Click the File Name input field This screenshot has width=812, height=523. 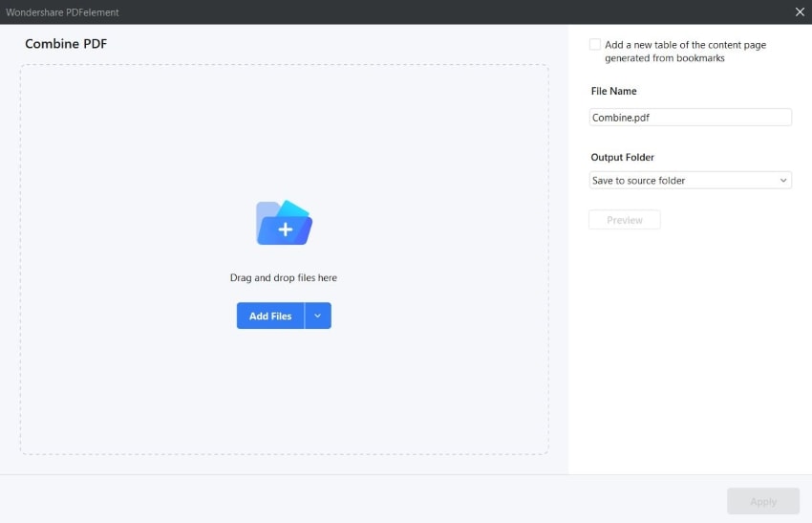pos(691,118)
